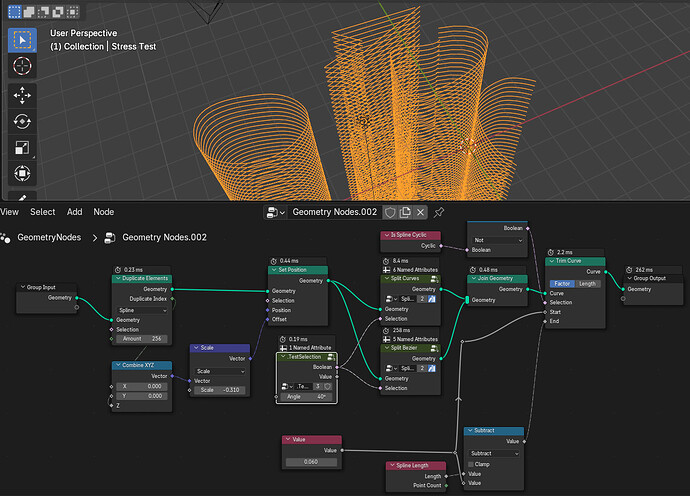Open the Select menu in node editor
This screenshot has width=690, height=496.
point(43,212)
